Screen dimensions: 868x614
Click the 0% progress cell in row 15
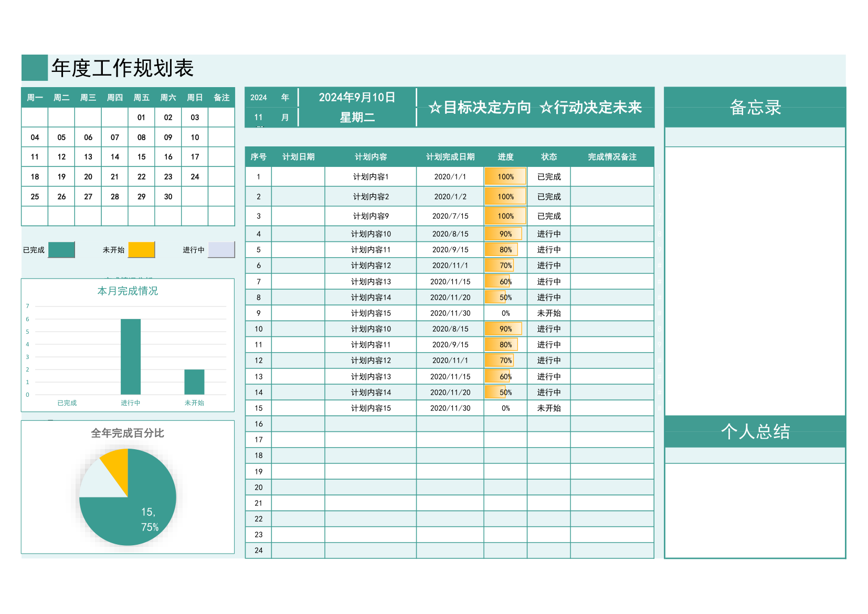click(x=505, y=408)
